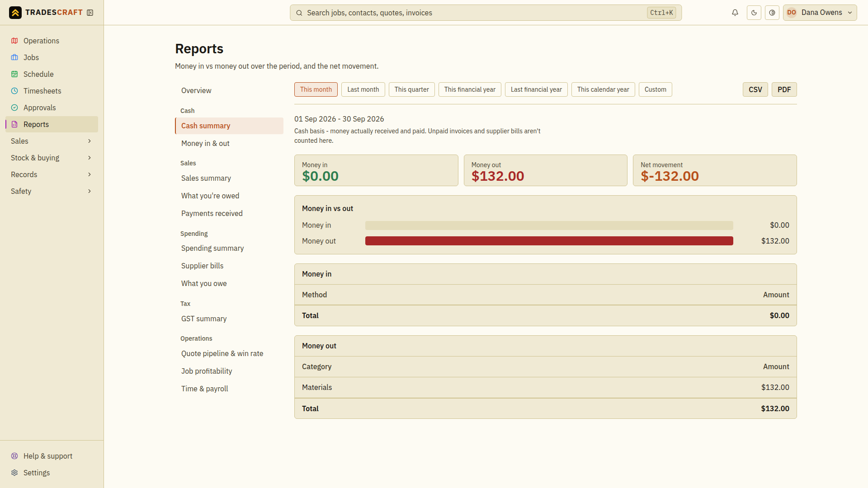868x488 pixels.
Task: Select the This month filter
Action: point(316,89)
